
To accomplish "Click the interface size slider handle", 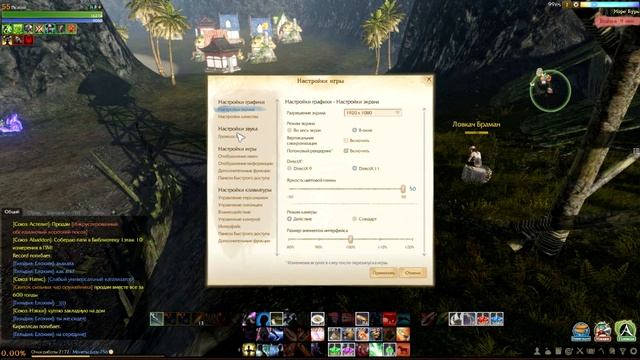I will (350, 239).
